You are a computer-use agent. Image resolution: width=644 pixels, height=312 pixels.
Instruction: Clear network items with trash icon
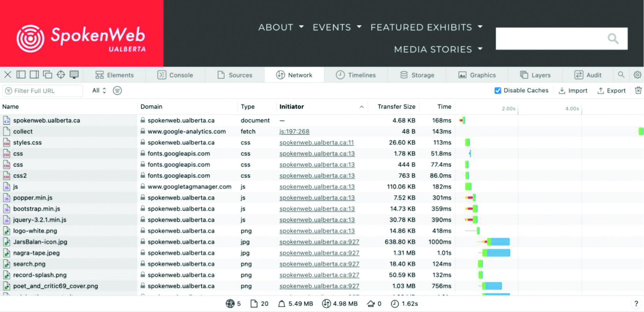click(638, 90)
